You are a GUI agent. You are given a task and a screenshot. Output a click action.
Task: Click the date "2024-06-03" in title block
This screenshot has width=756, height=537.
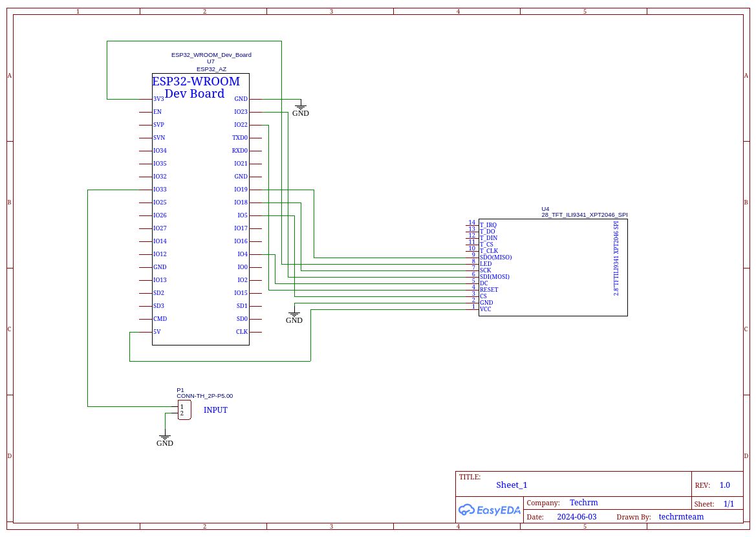coord(577,517)
